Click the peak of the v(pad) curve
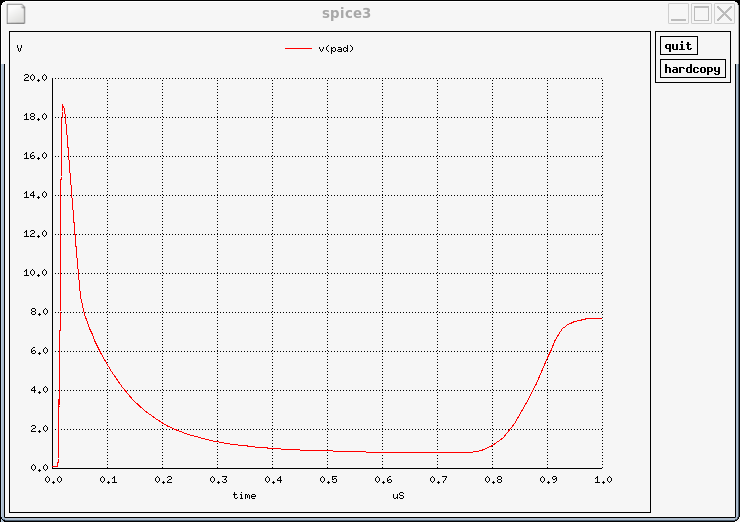The width and height of the screenshot is (740, 522). tap(62, 105)
